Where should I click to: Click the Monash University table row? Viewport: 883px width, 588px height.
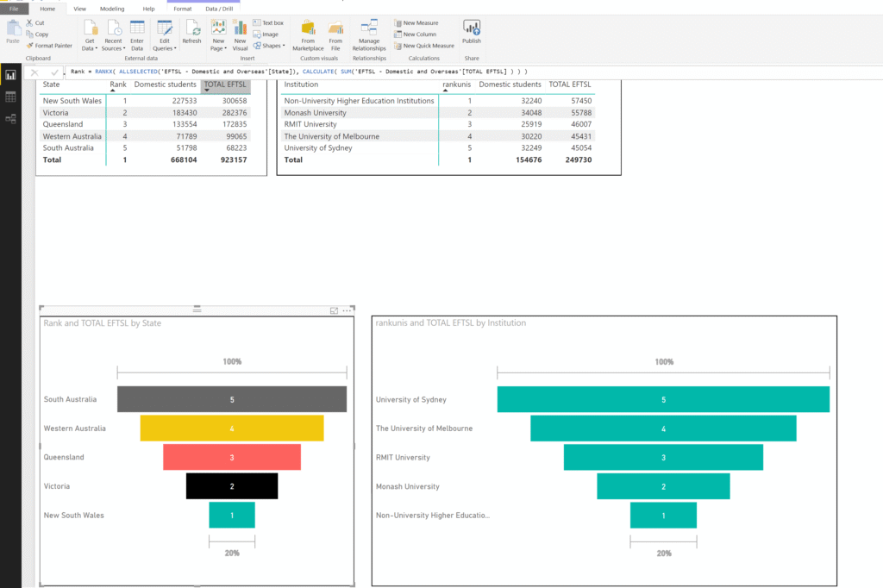(437, 113)
